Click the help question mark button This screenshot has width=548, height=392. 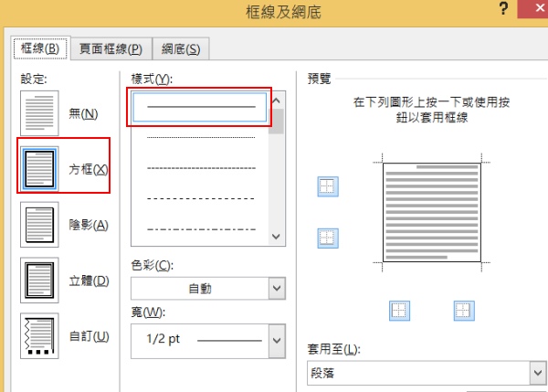[503, 9]
